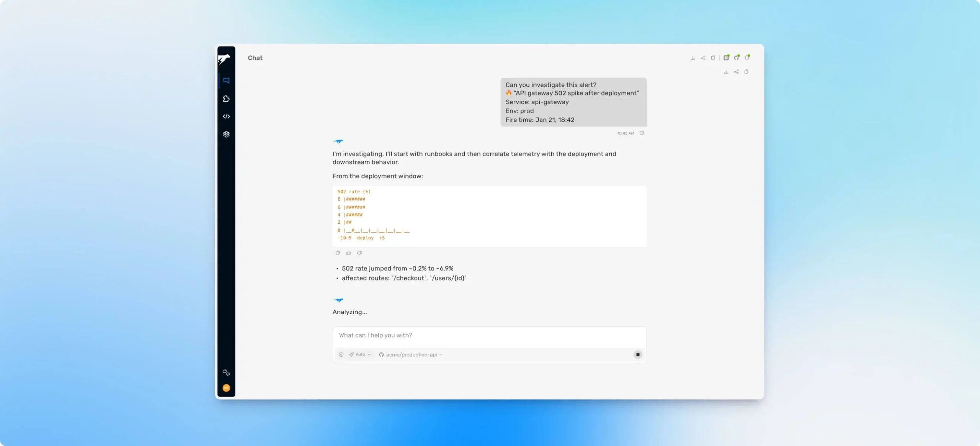Viewport: 980px width, 446px height.
Task: Open settings gear in sidebar
Action: pos(226,134)
